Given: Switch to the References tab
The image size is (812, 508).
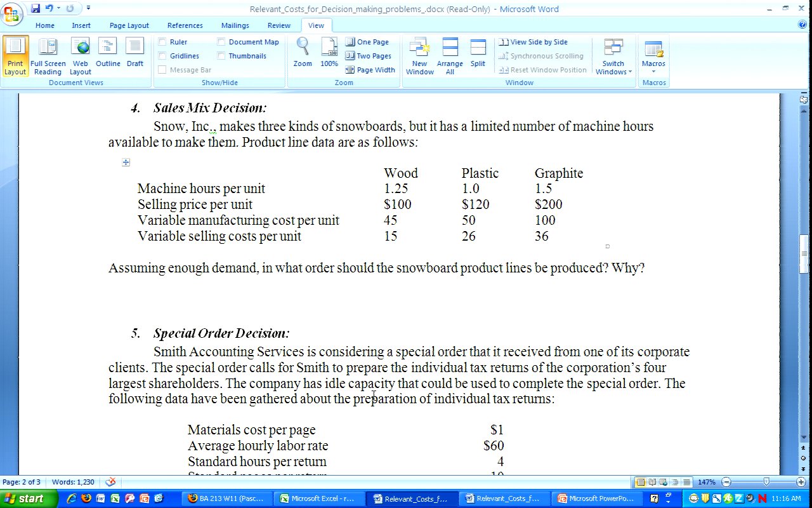Looking at the screenshot, I should 185,25.
